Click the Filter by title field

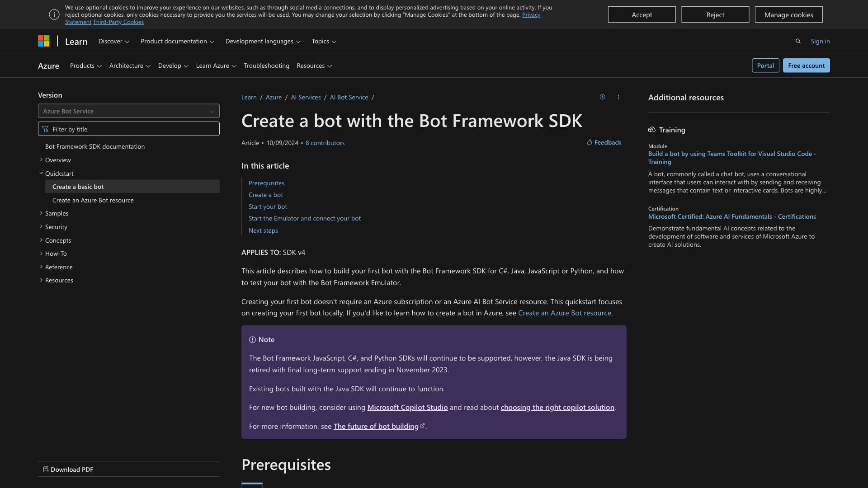129,129
